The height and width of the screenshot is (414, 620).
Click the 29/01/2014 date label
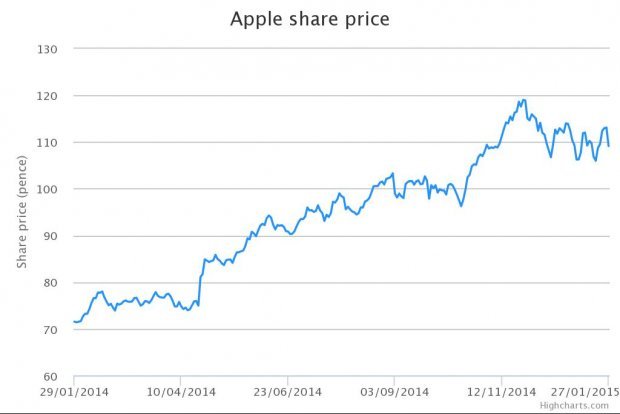click(74, 391)
